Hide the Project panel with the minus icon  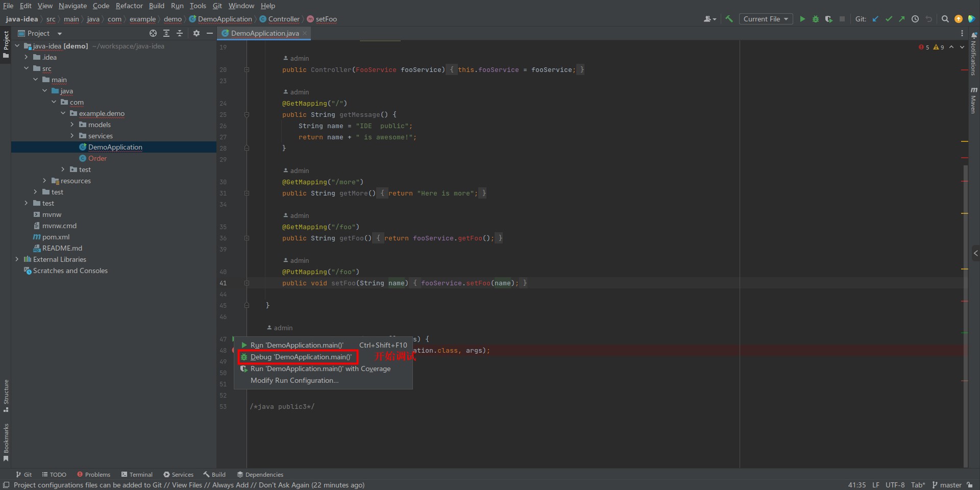(x=209, y=33)
